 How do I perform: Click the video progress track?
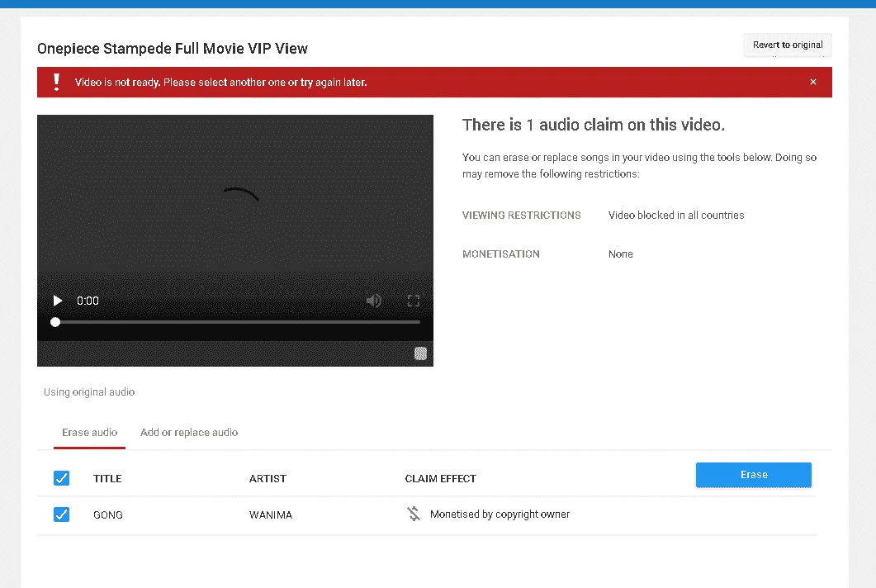coord(235,322)
